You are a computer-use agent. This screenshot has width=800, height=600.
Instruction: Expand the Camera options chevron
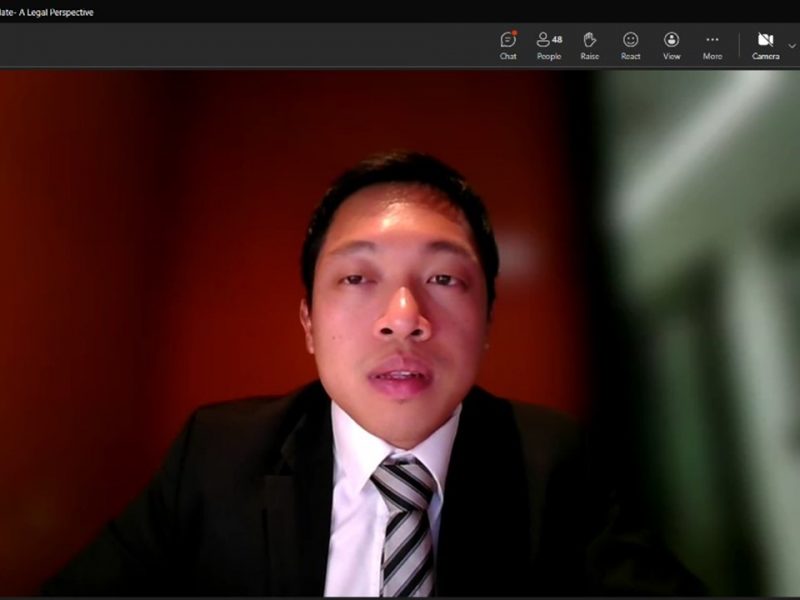[x=792, y=46]
